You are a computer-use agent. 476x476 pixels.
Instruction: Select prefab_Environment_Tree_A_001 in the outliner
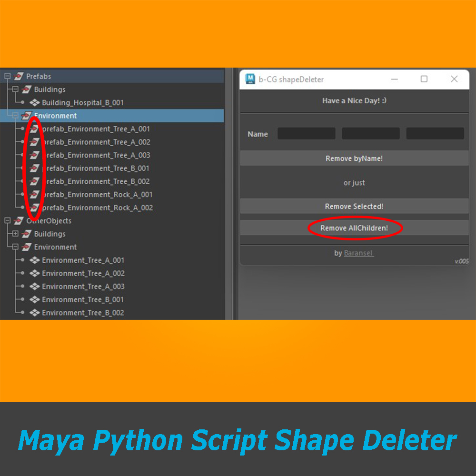(x=96, y=129)
